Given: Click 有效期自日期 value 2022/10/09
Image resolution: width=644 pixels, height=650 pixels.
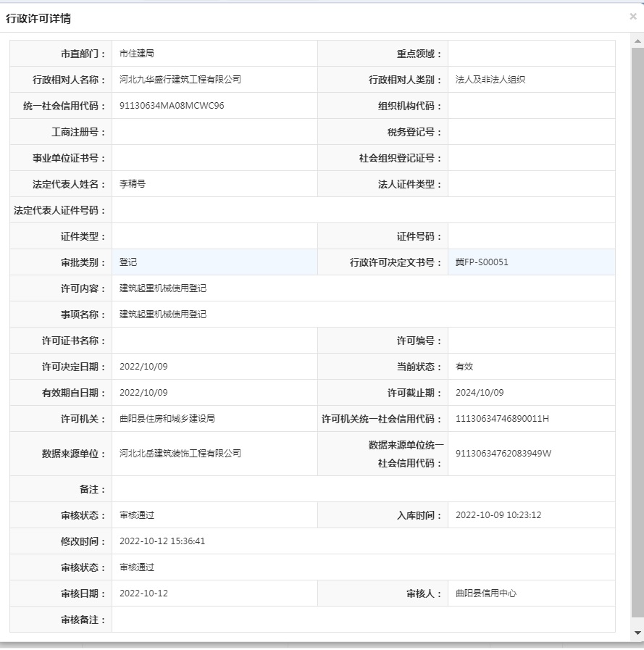Looking at the screenshot, I should click(143, 393).
